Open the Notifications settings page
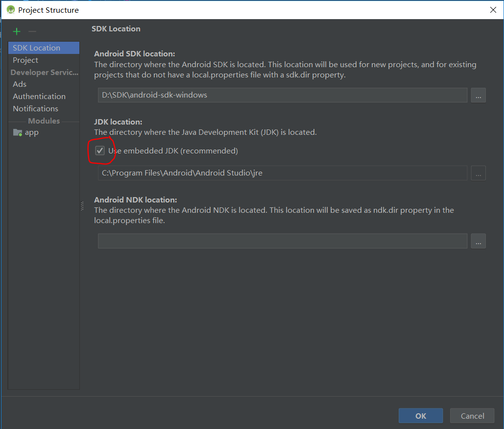This screenshot has width=504, height=429. click(x=35, y=108)
